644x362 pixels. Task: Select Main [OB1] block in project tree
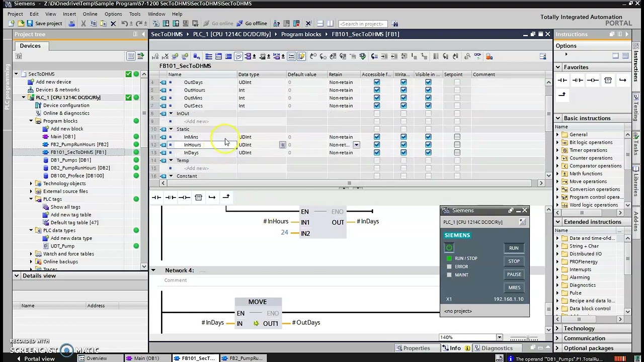(62, 137)
